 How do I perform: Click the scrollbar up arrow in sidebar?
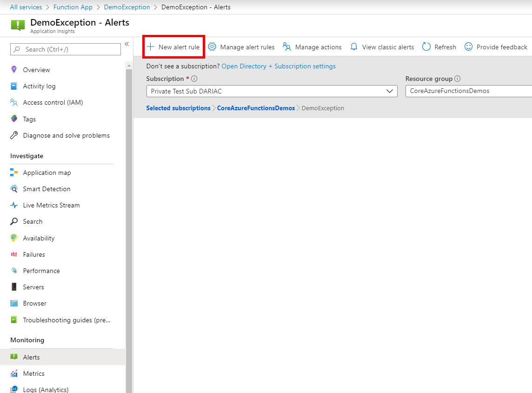pyautogui.click(x=129, y=65)
